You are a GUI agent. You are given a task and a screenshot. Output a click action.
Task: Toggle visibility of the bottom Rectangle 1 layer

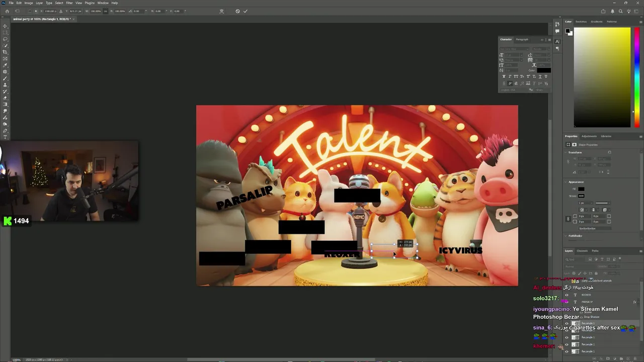[567, 351]
